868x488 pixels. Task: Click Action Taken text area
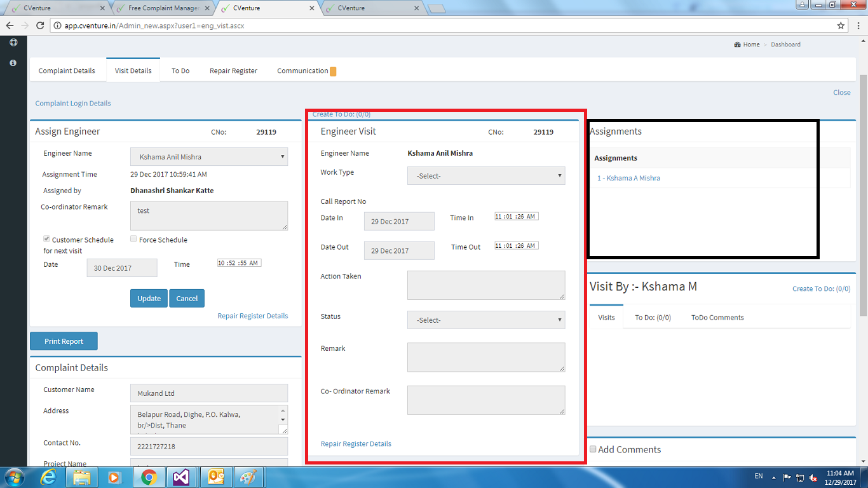tap(486, 285)
